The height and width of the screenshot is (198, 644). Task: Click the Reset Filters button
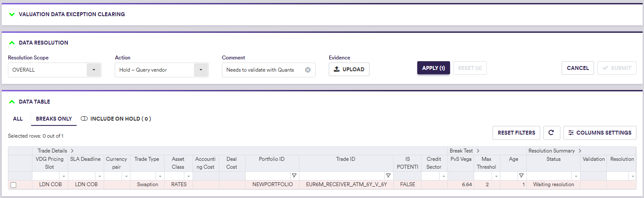[x=516, y=132]
